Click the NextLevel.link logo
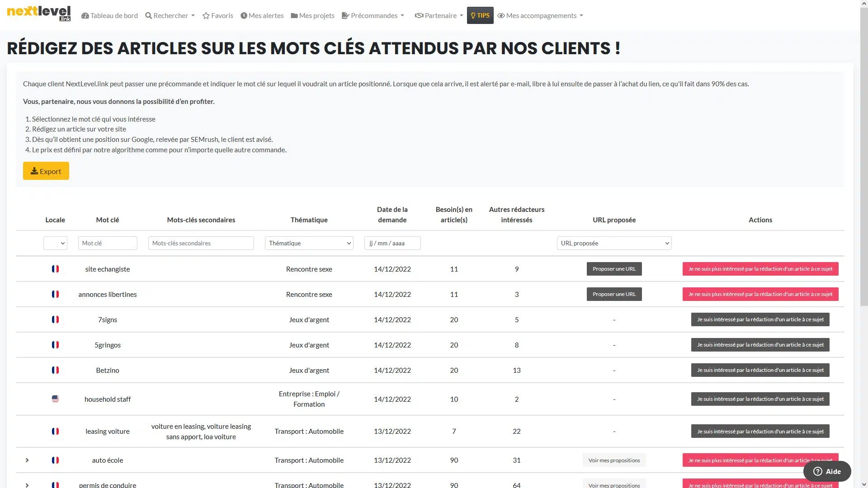Viewport: 868px width, 488px height. (39, 14)
